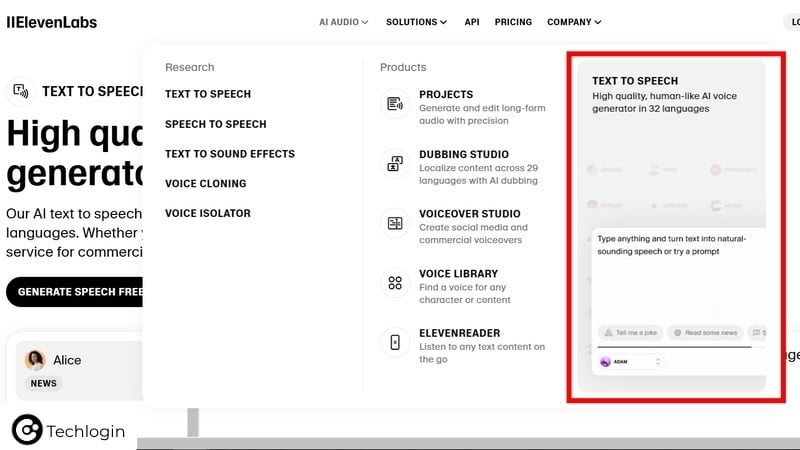Select Text to Speech under Research
This screenshot has width=800, height=450.
[x=208, y=94]
